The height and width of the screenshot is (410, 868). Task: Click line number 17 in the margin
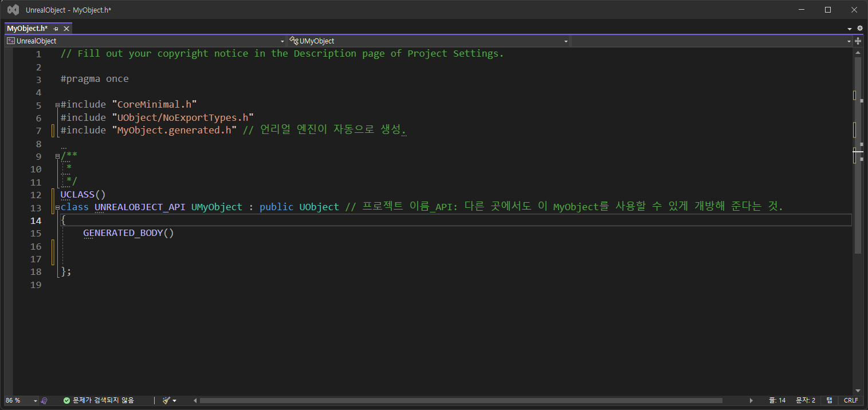(x=36, y=259)
